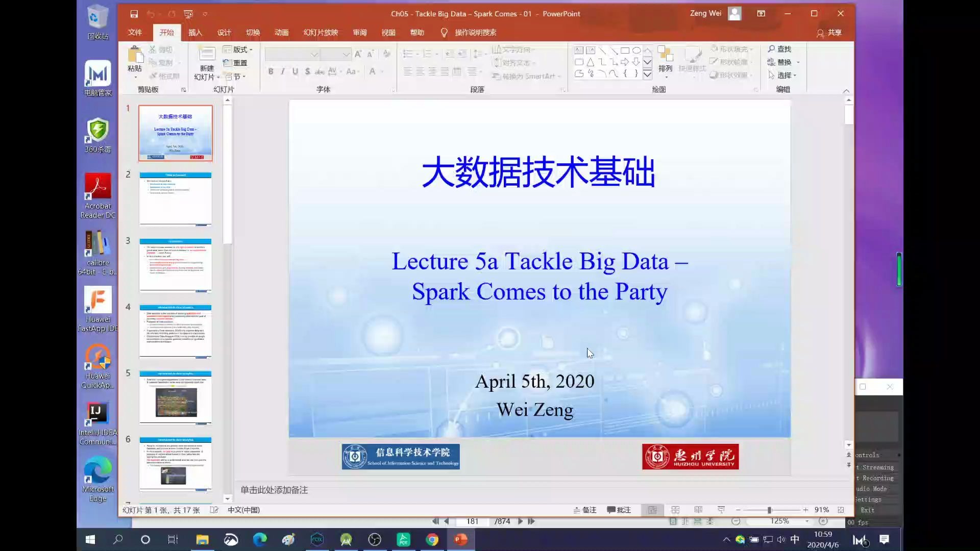Viewport: 980px width, 551px height.
Task: Select the Bold formatting icon
Action: tap(271, 71)
